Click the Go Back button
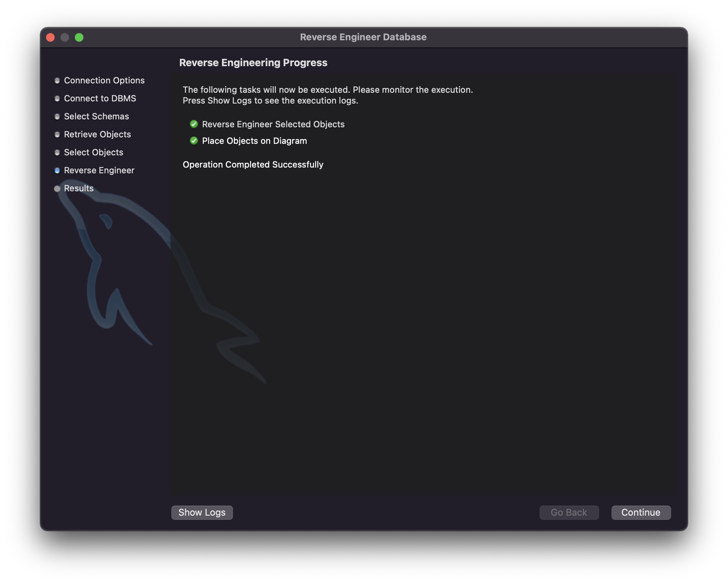Viewport: 728px width, 584px height. click(x=569, y=512)
